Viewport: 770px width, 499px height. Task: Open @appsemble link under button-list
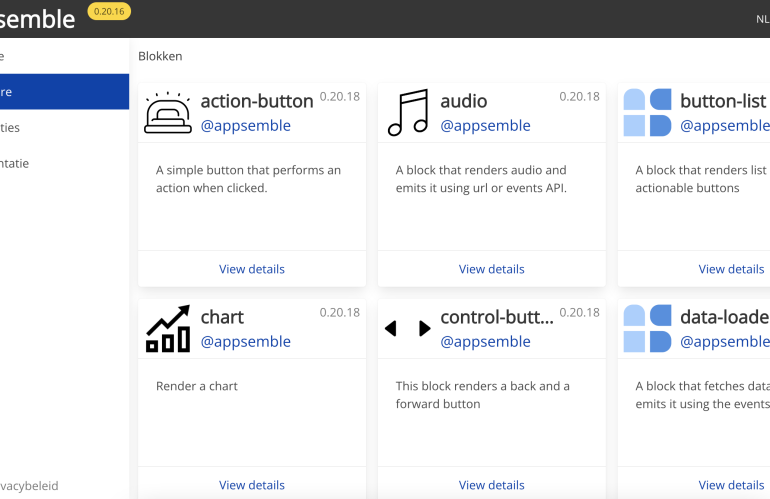(x=725, y=126)
